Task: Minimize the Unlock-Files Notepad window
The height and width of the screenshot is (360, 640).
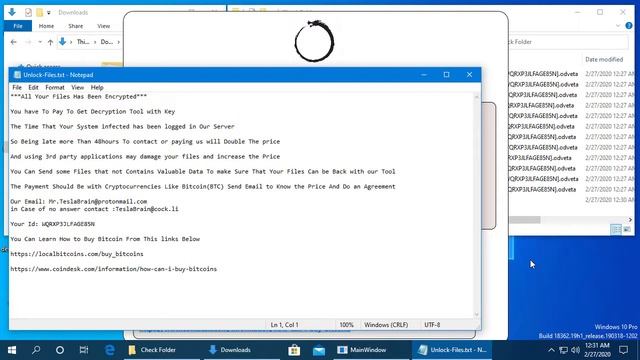Action: (x=424, y=75)
